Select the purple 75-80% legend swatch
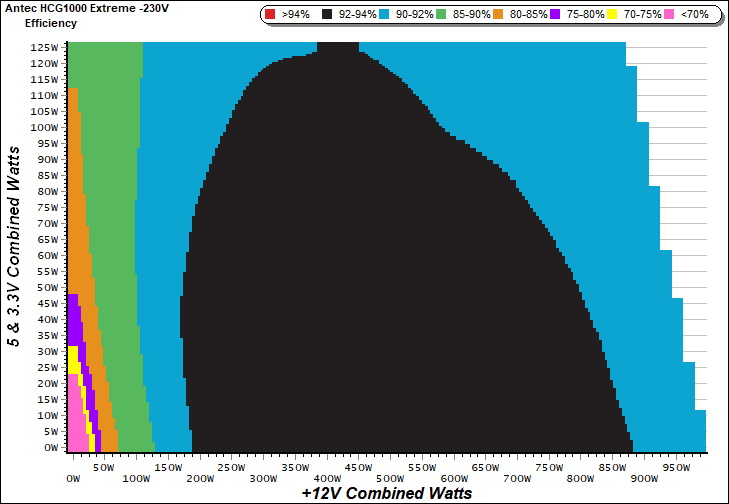The height and width of the screenshot is (504, 729). coord(552,15)
